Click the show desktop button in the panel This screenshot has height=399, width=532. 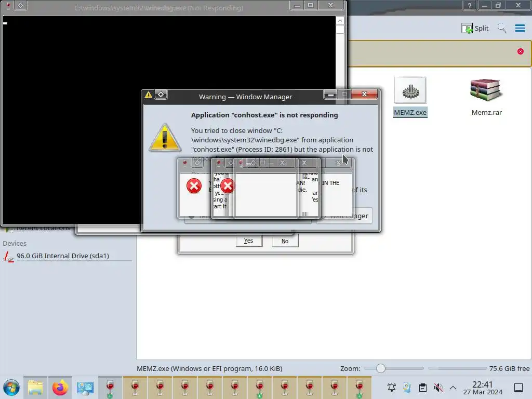518,388
